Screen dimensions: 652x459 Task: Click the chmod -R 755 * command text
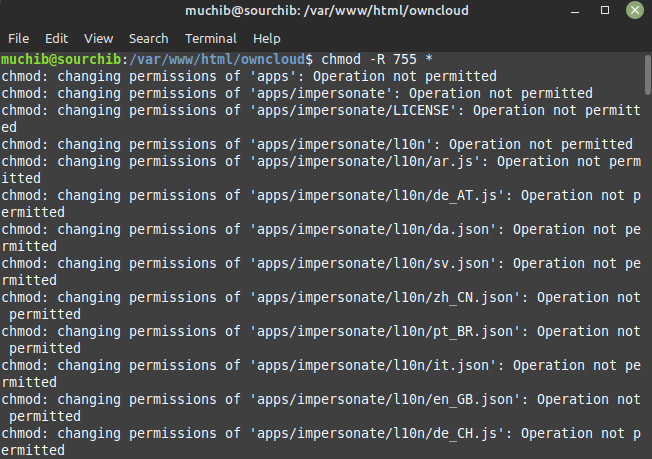[x=377, y=59]
